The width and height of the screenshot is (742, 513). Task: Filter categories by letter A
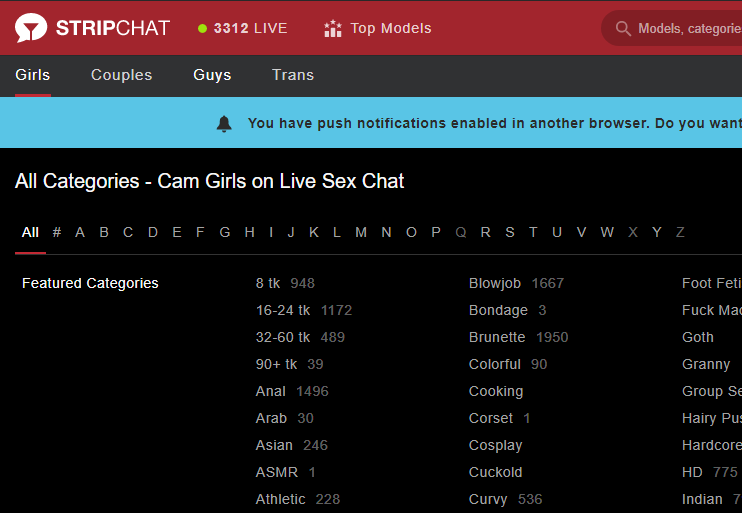80,232
